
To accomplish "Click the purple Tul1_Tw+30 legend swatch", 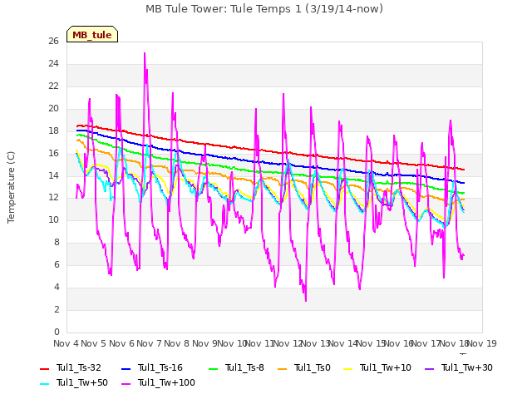I will pos(430,368).
